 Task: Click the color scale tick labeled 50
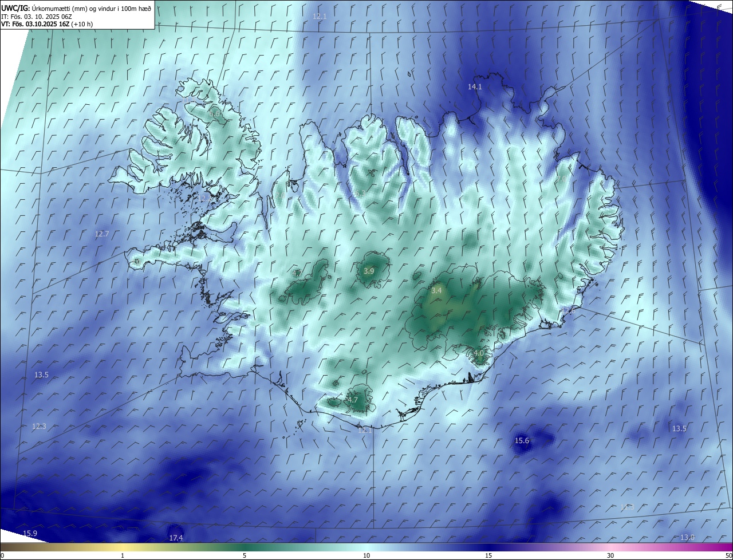point(728,555)
